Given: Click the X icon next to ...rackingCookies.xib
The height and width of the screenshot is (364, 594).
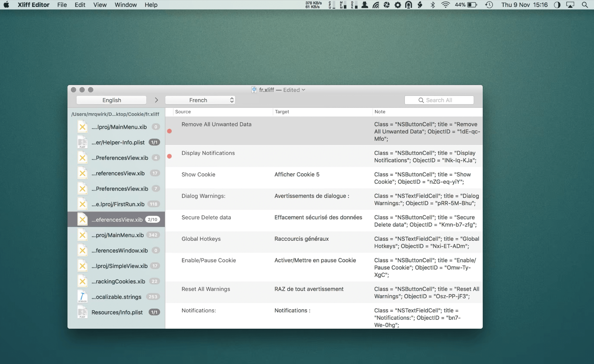Looking at the screenshot, I should [x=82, y=281].
